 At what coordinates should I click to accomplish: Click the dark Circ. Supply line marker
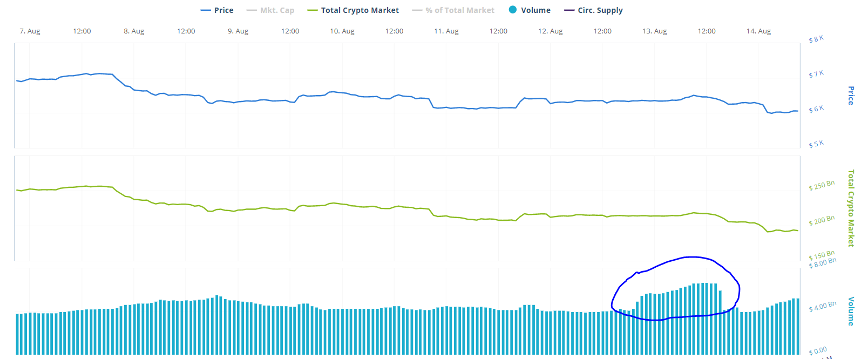tap(569, 10)
